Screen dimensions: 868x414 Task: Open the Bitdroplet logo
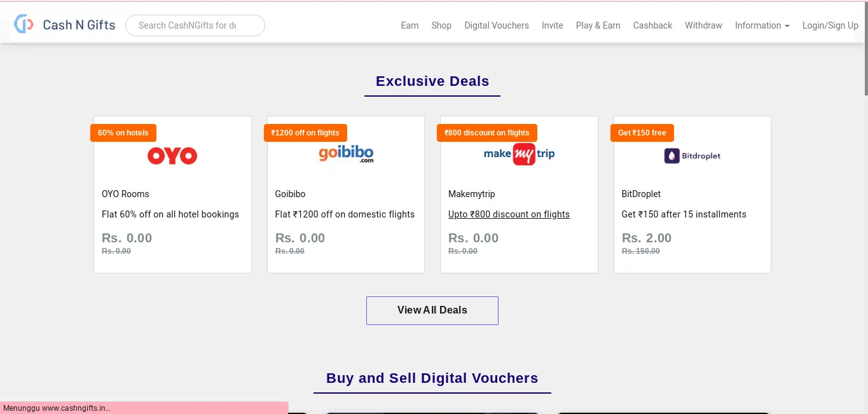tap(692, 156)
